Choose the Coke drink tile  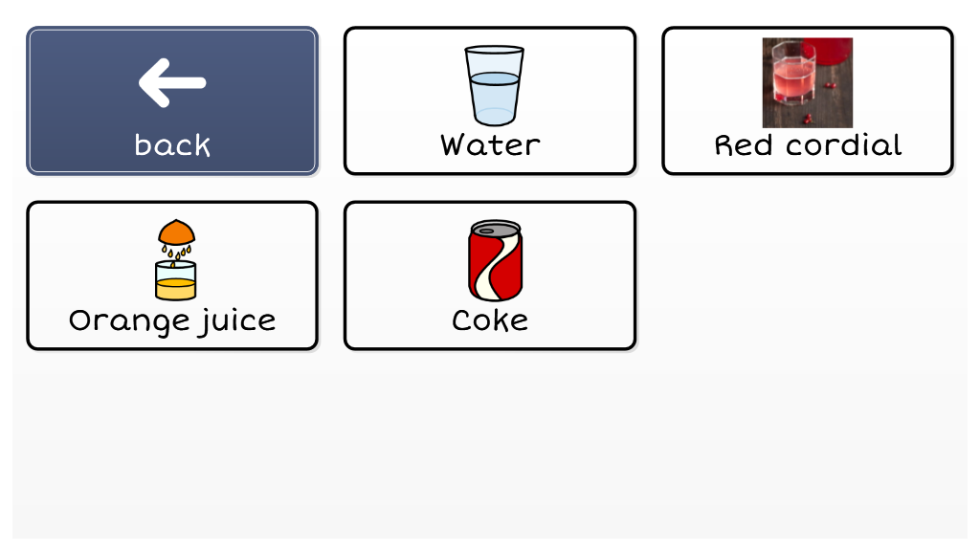click(490, 275)
